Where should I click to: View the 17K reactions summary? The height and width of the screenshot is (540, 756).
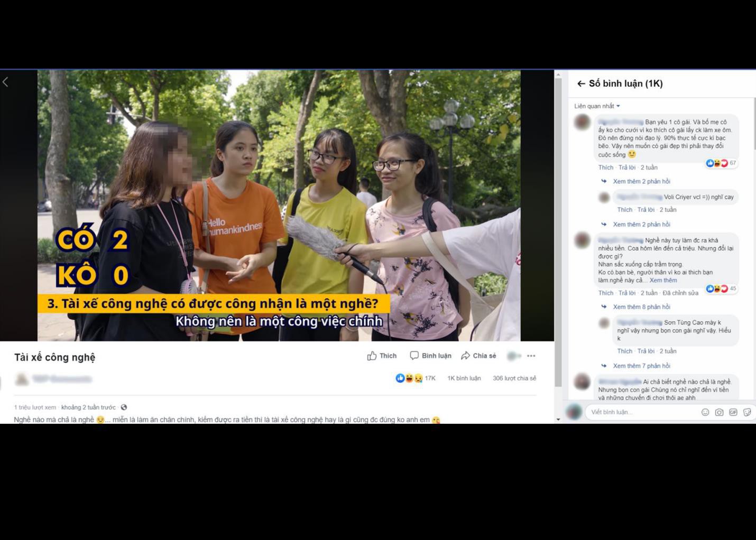tap(416, 378)
